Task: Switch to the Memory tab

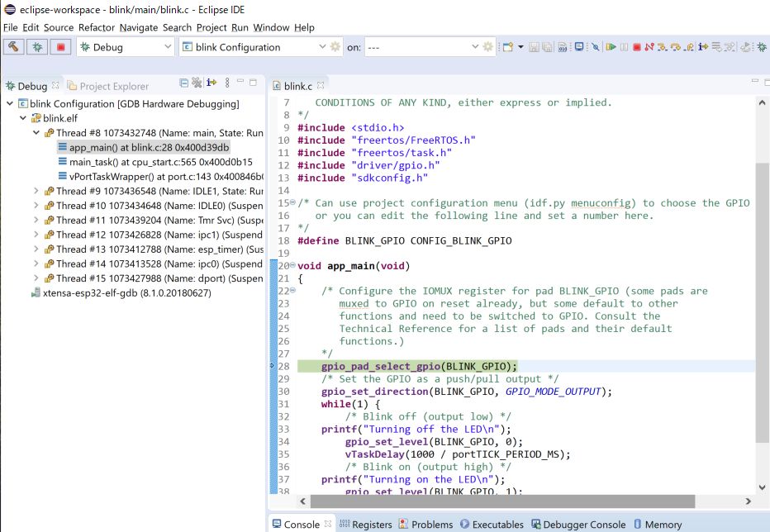Action: [658, 524]
